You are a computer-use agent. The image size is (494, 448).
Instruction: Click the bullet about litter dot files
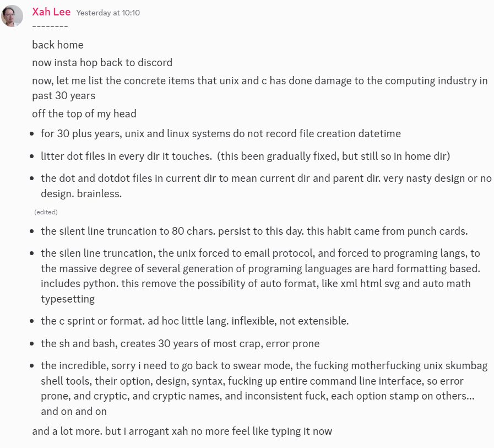coord(245,156)
